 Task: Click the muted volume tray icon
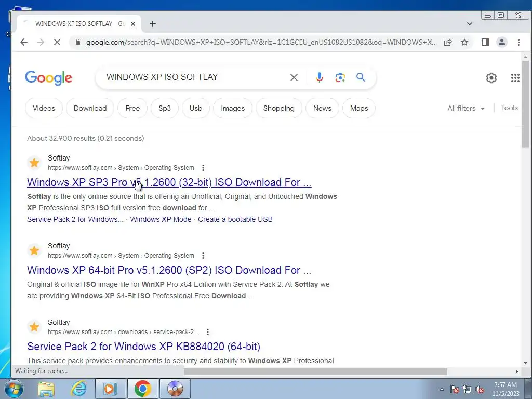click(480, 389)
